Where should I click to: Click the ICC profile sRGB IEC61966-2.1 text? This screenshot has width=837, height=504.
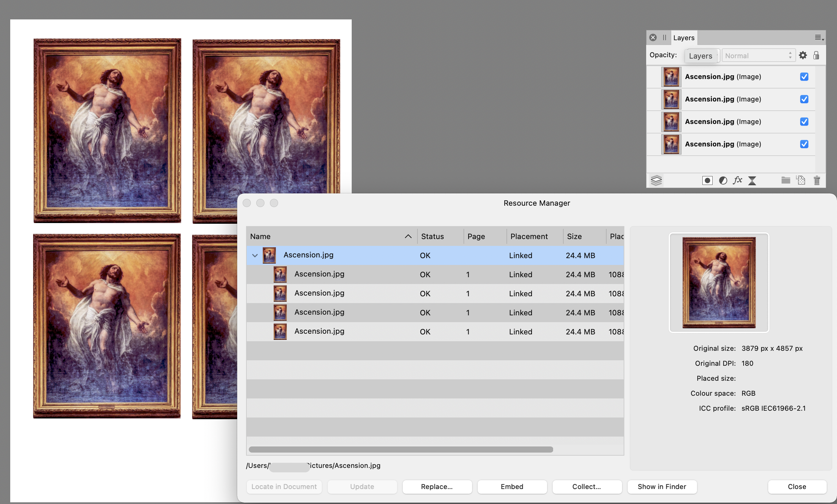point(774,408)
